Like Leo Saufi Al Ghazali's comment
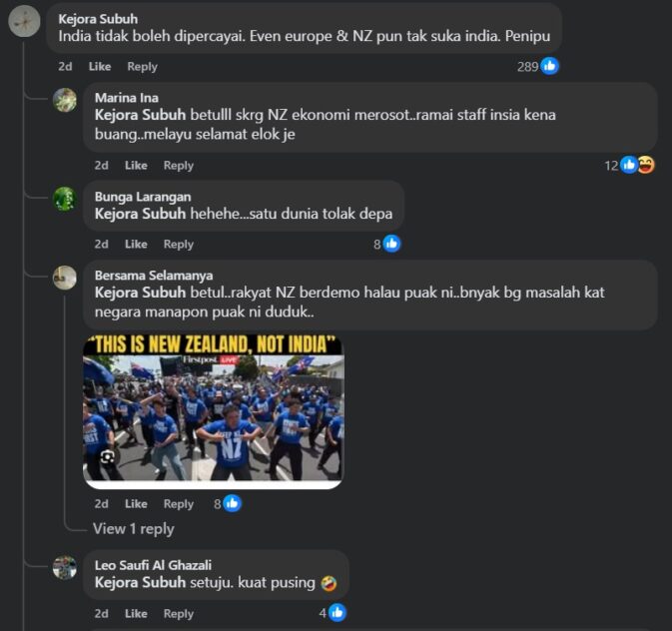 coord(136,614)
